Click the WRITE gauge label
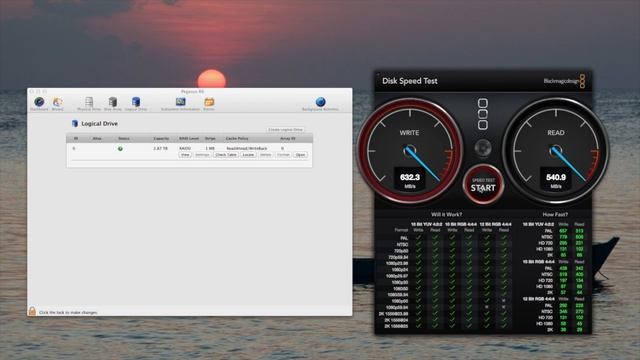The height and width of the screenshot is (360, 640). point(409,133)
